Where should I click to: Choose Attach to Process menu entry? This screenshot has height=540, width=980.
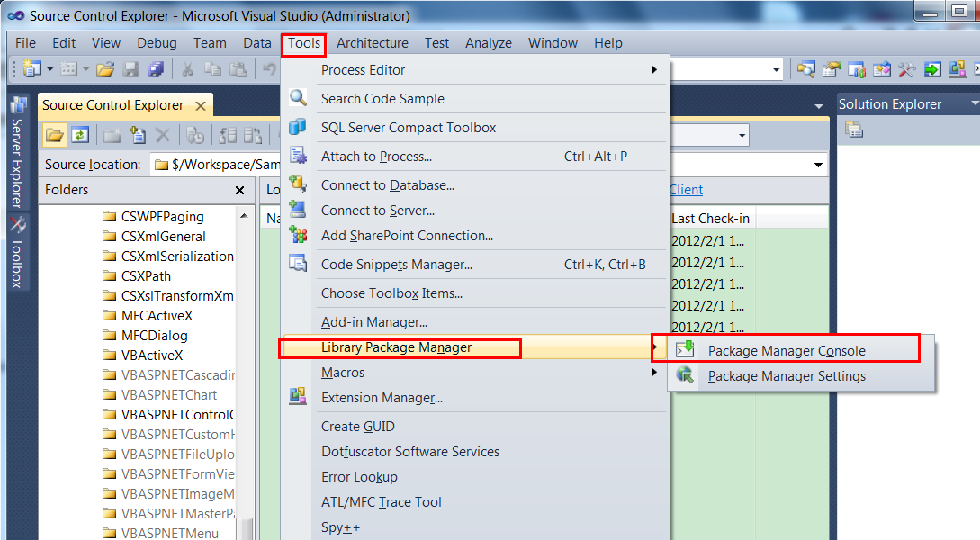[473, 157]
